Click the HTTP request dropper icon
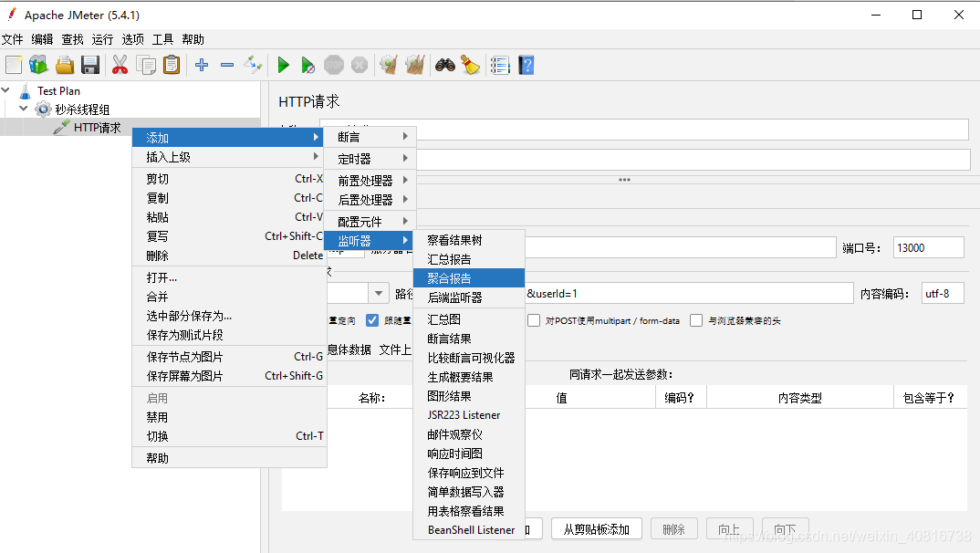The image size is (980, 553). pos(61,128)
